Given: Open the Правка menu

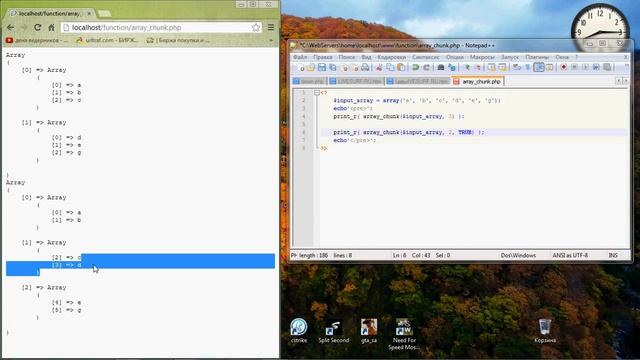Looking at the screenshot, I should coord(322,57).
